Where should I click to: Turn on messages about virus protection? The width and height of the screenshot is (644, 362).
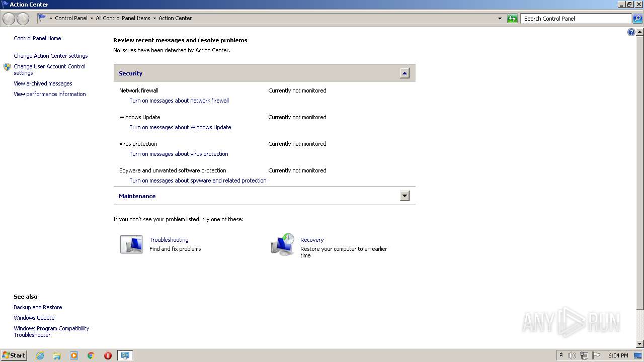click(x=179, y=154)
